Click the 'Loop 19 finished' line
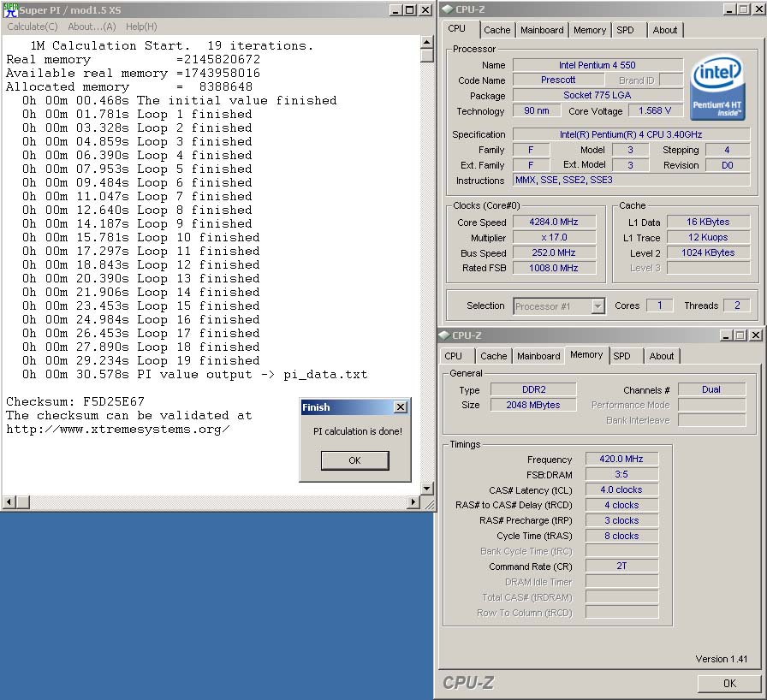 tap(198, 361)
